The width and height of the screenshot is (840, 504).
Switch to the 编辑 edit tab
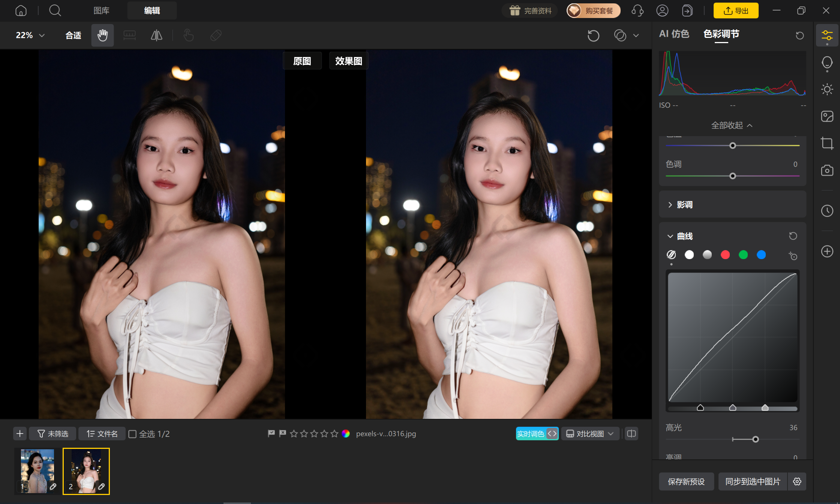pos(152,10)
